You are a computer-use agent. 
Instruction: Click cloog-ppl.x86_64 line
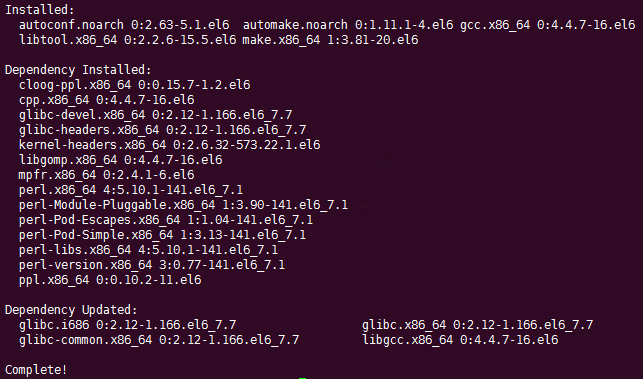pos(135,85)
